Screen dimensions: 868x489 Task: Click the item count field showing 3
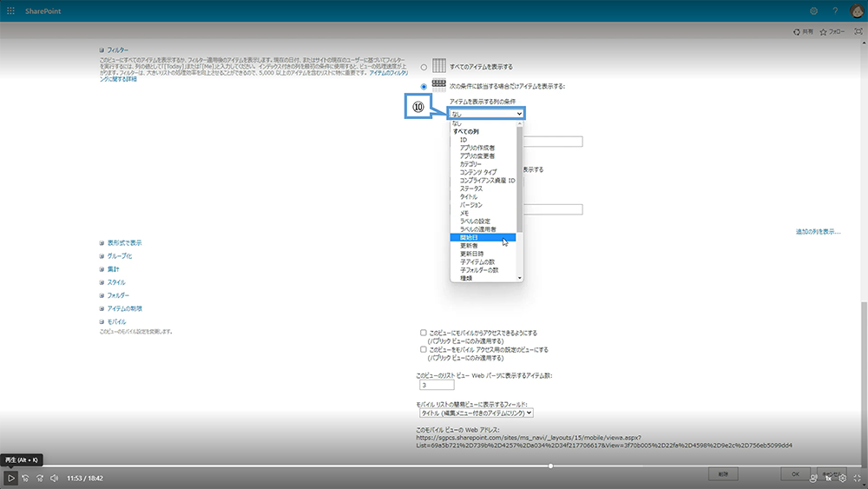click(x=437, y=385)
